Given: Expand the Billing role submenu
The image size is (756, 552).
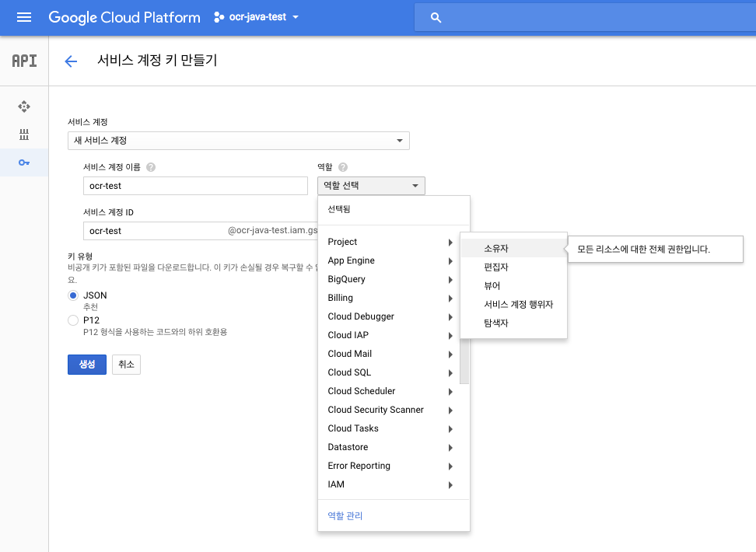Looking at the screenshot, I should [390, 298].
